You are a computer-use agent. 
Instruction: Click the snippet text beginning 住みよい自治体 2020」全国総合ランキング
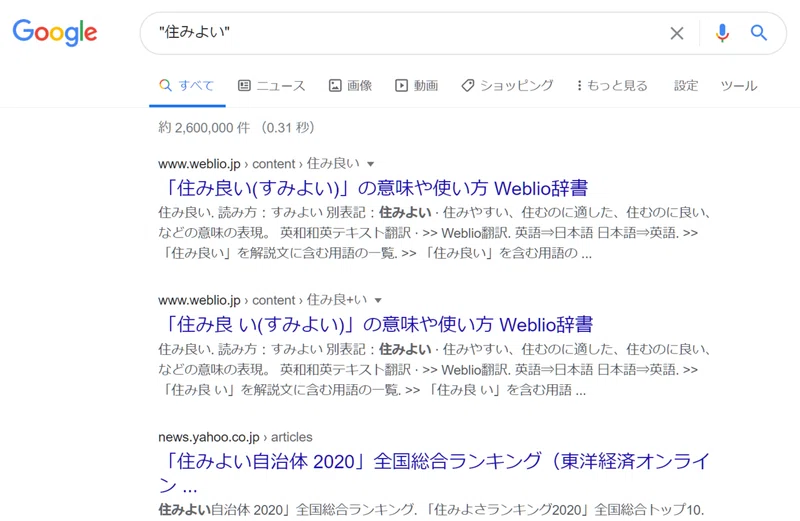tap(431, 510)
